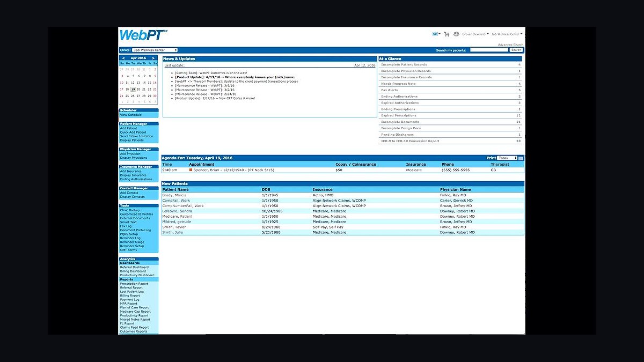
Task: Click Quick Add Patient link
Action: pos(133,132)
